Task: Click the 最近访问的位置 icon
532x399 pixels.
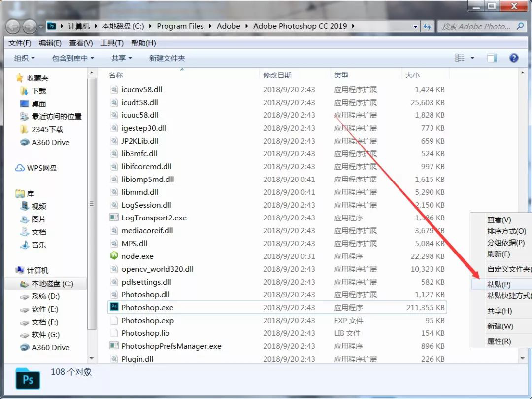Action: [25, 116]
